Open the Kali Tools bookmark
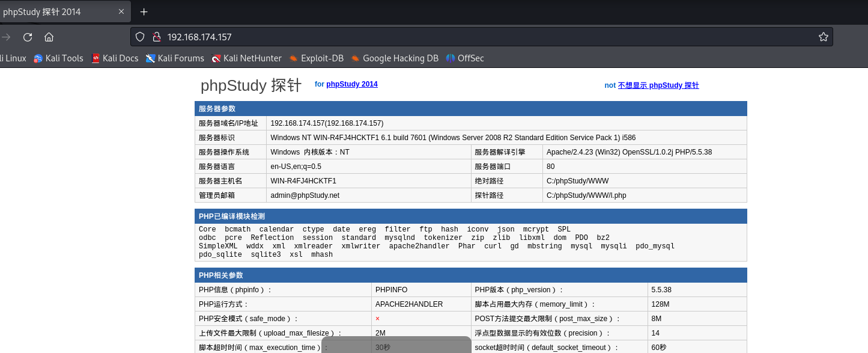 [58, 58]
